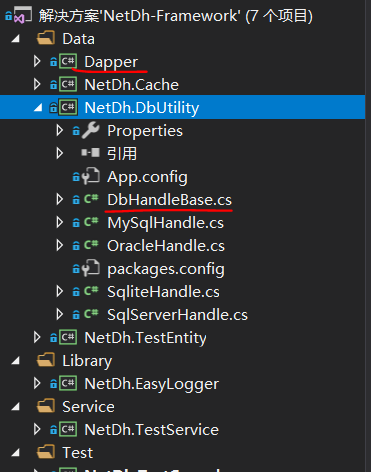Open the SqliteHandle.cs file
The width and height of the screenshot is (371, 472).
[163, 292]
